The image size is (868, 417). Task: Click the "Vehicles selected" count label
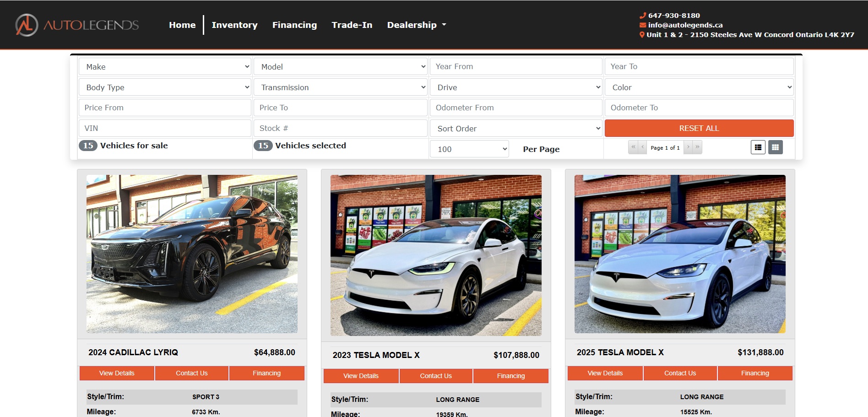(x=310, y=146)
